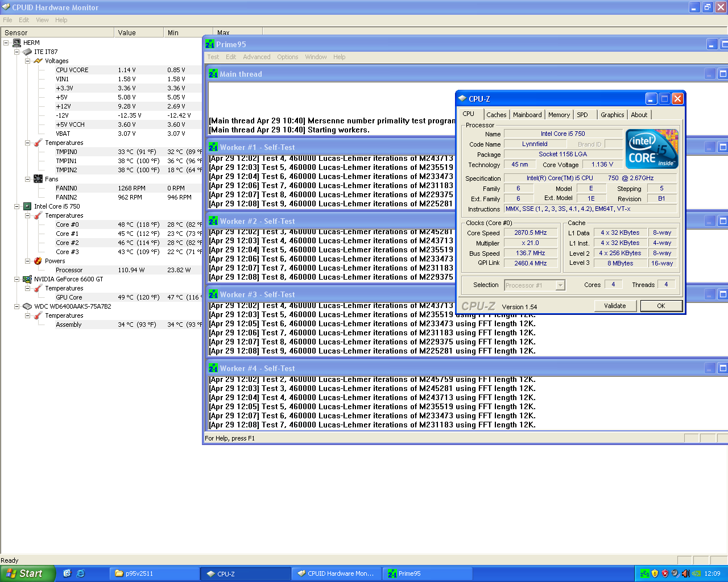Screen dimensions: 728x582
Task: Click the Show Desktop quick launch icon
Action: (x=67, y=573)
